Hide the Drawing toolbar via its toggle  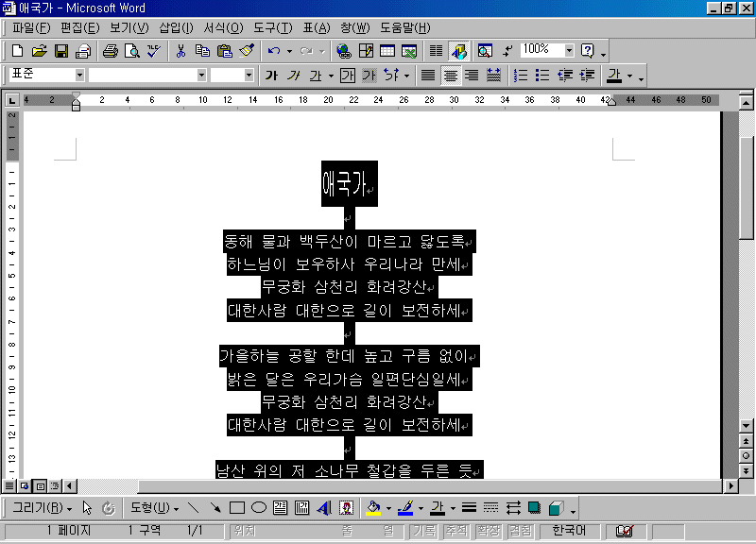click(x=458, y=51)
